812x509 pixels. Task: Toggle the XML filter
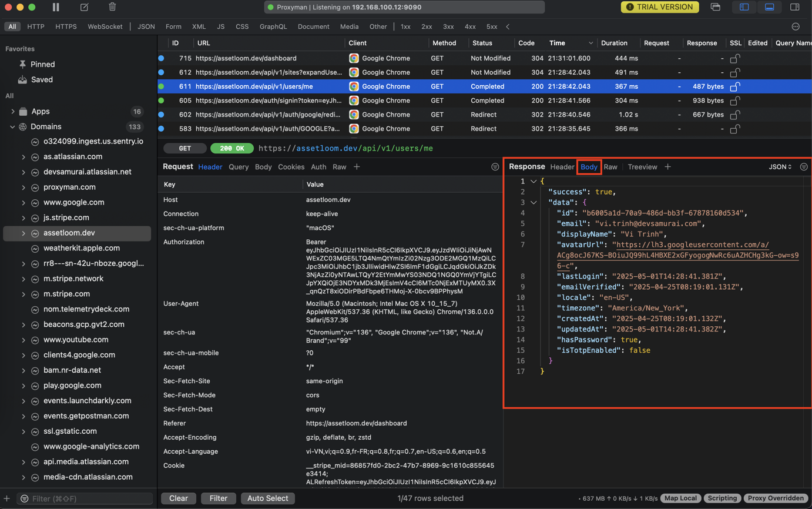pyautogui.click(x=199, y=26)
